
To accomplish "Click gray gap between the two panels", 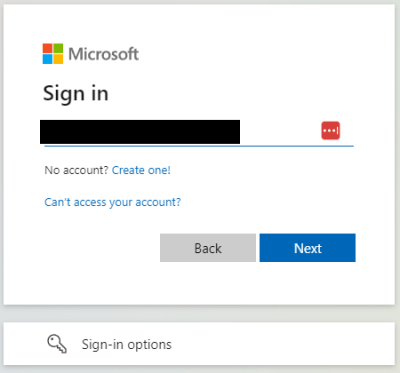I will tap(199, 314).
